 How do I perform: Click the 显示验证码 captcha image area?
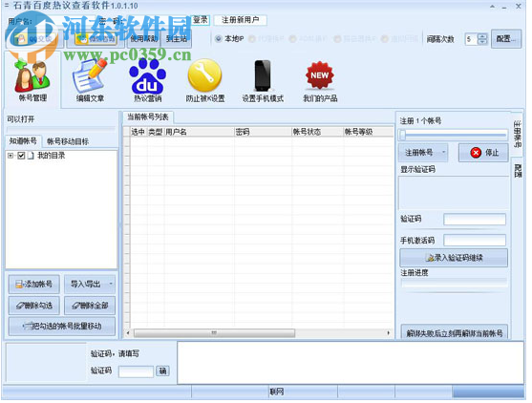(x=454, y=193)
